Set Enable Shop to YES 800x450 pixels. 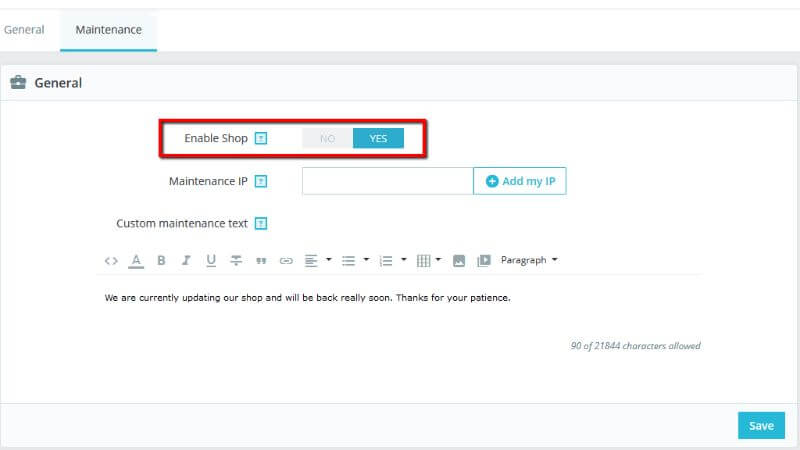(x=378, y=138)
